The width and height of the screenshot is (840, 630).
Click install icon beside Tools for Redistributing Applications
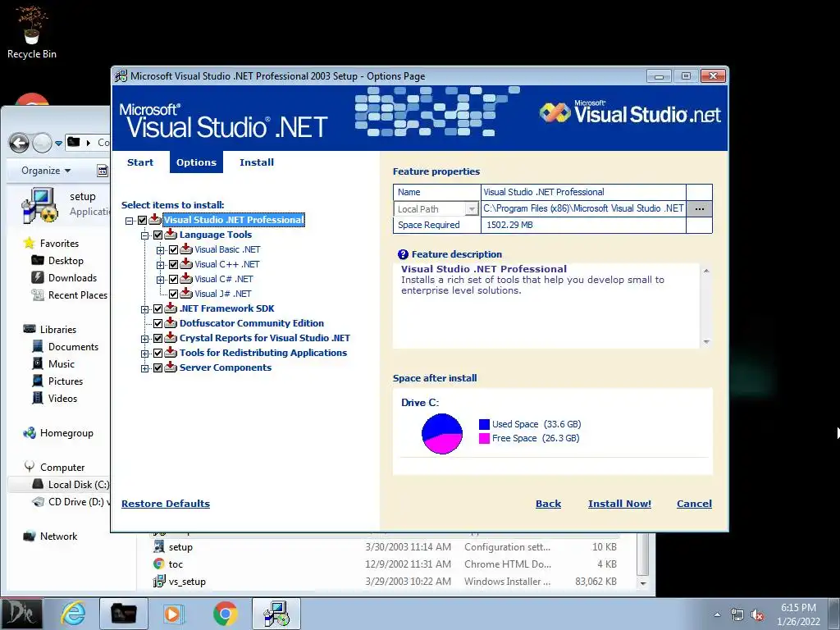pyautogui.click(x=171, y=353)
